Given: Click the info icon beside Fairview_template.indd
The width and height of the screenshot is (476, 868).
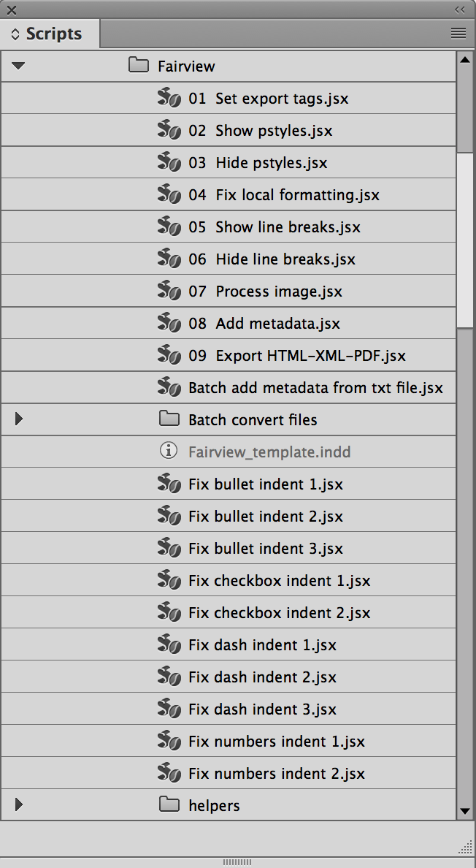Looking at the screenshot, I should (x=169, y=452).
